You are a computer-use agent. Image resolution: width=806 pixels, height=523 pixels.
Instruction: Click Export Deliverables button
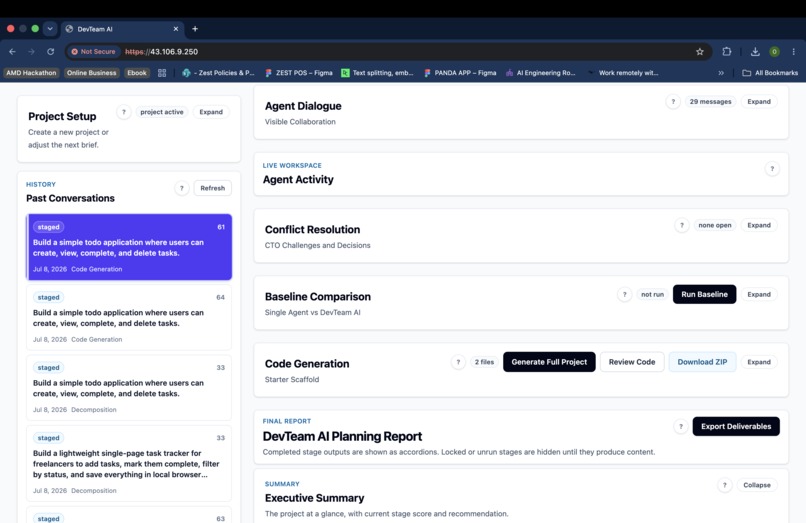tap(736, 426)
